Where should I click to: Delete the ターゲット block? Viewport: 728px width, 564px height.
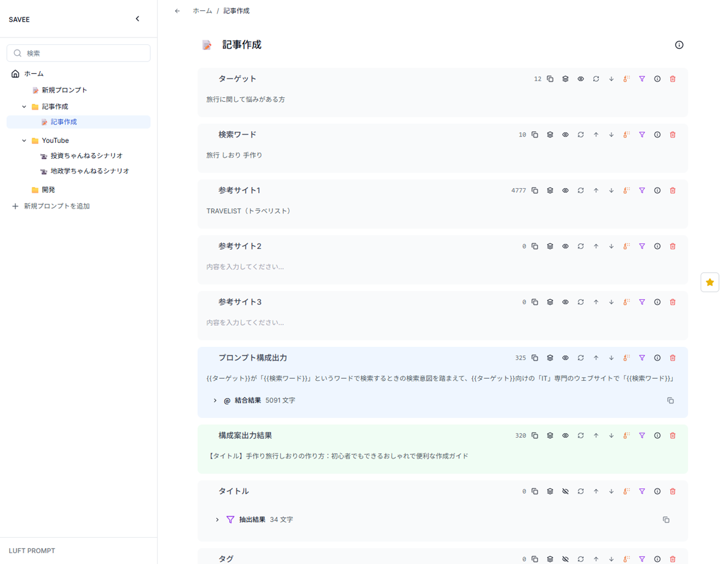click(673, 79)
